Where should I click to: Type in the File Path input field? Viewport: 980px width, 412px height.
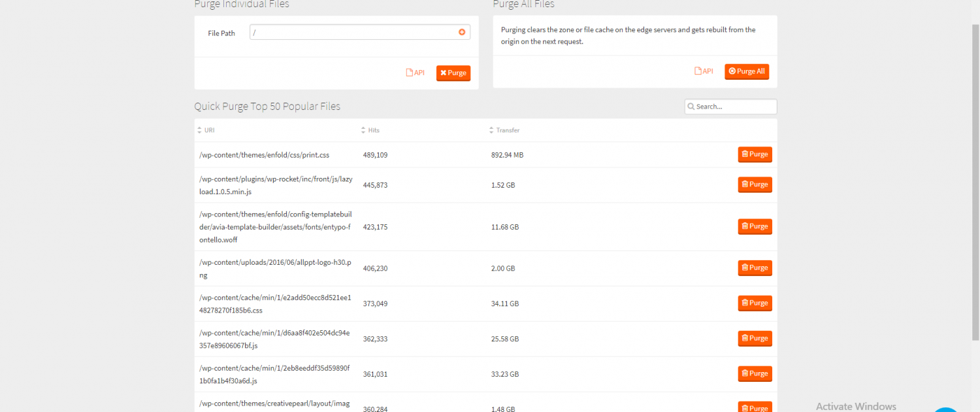pyautogui.click(x=353, y=32)
